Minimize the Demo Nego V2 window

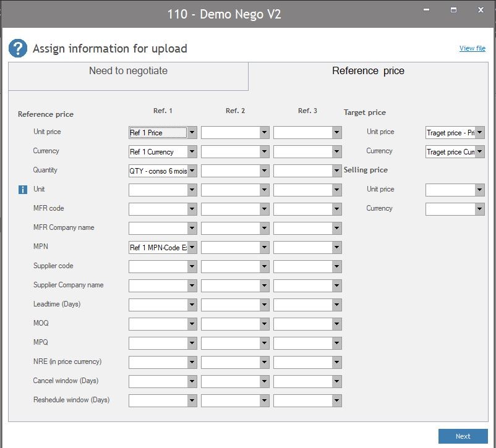tap(425, 10)
